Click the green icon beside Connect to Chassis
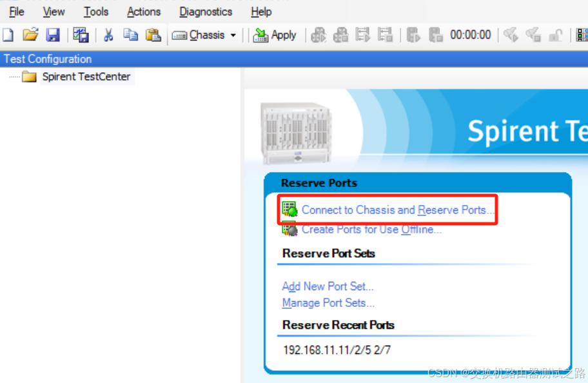588x383 pixels. click(x=290, y=210)
